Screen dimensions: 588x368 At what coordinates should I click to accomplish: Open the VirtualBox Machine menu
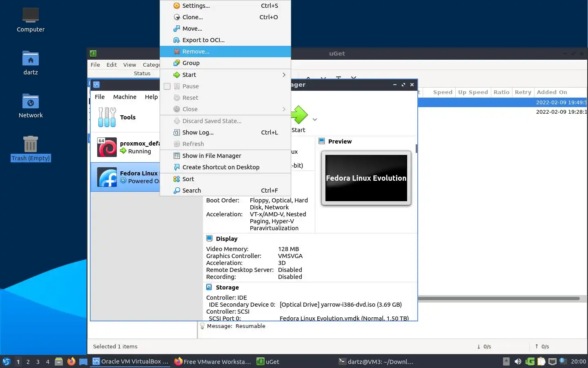pos(125,97)
